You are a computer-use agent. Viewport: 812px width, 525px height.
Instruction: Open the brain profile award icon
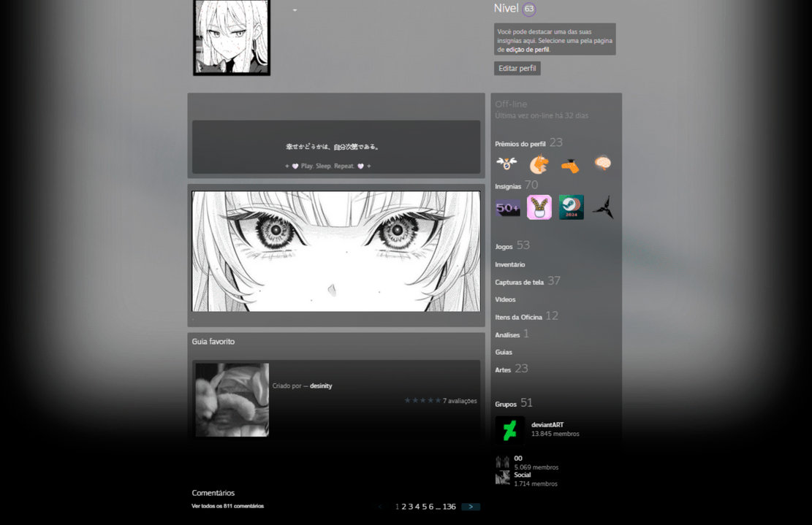602,164
